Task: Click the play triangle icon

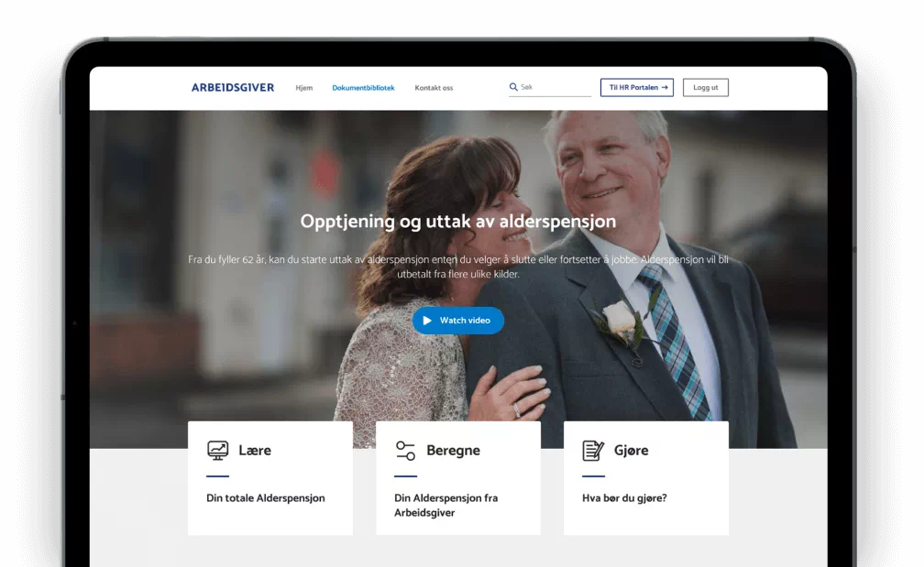Action: coord(427,321)
